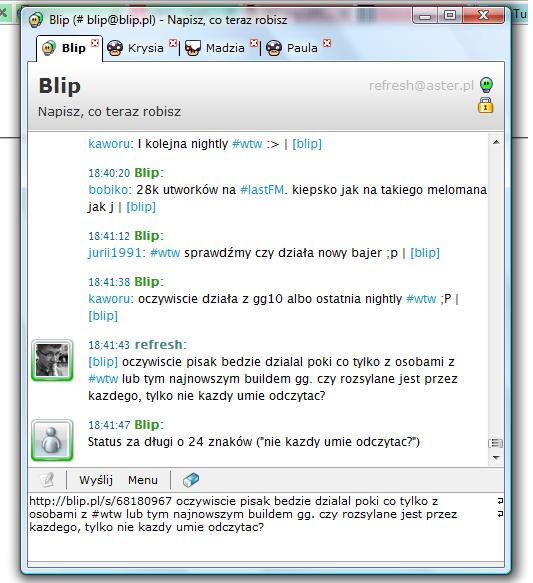Open the #lastFM hashtag link
This screenshot has height=583, width=533.
[262, 190]
